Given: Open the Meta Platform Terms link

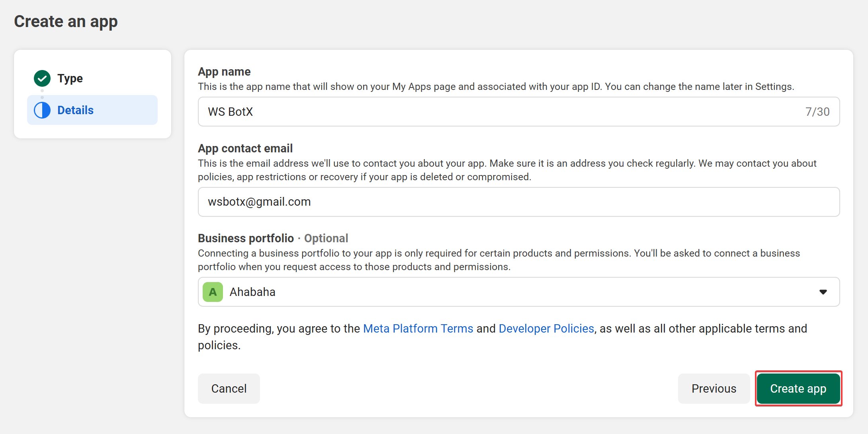Looking at the screenshot, I should [x=418, y=329].
